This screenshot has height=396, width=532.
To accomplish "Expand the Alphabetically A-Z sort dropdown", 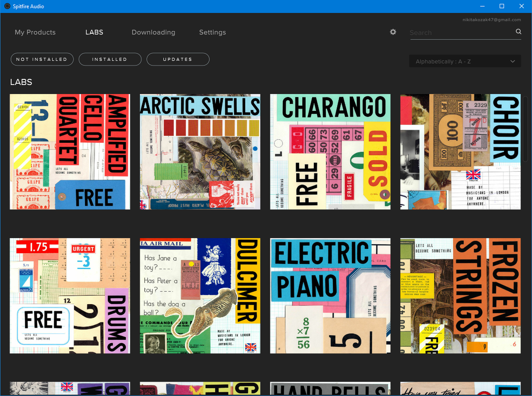I will [465, 62].
